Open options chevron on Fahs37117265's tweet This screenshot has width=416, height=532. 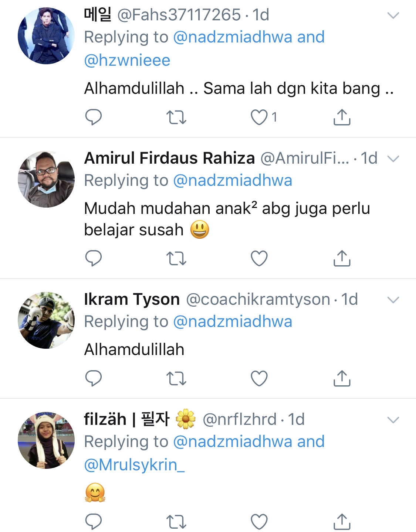(x=393, y=16)
